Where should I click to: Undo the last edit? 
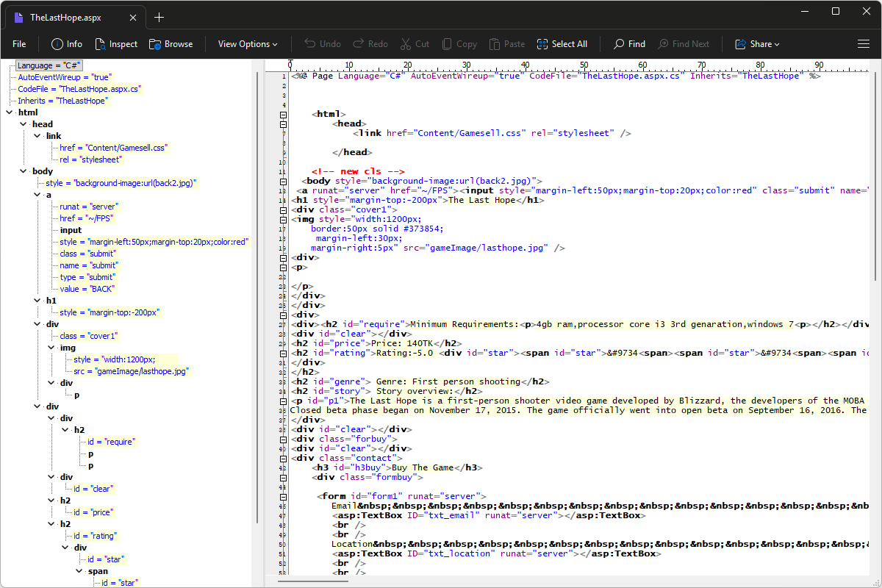point(322,44)
